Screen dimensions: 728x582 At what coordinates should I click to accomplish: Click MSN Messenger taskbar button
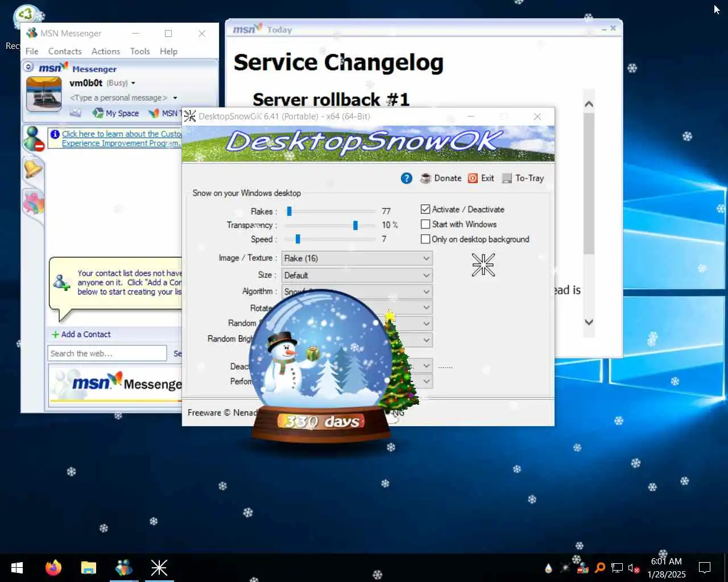[124, 567]
